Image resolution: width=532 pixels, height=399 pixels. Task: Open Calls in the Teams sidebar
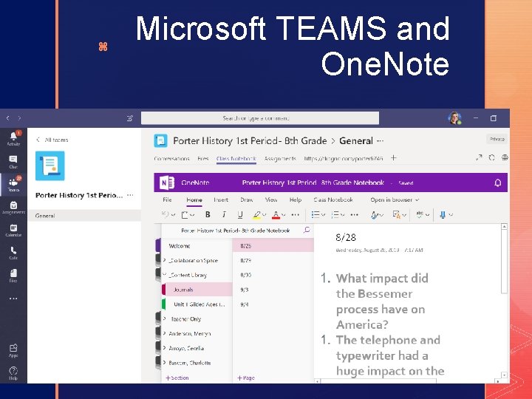click(x=13, y=253)
